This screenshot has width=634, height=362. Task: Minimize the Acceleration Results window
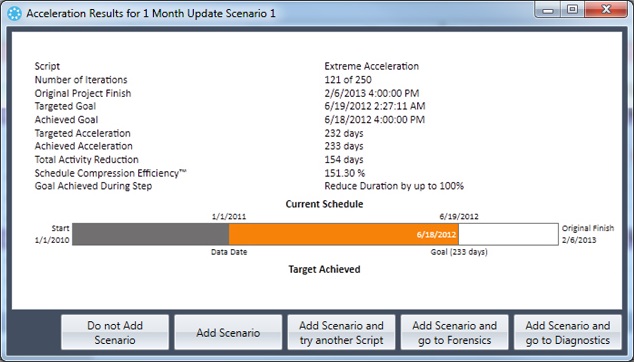(548, 10)
